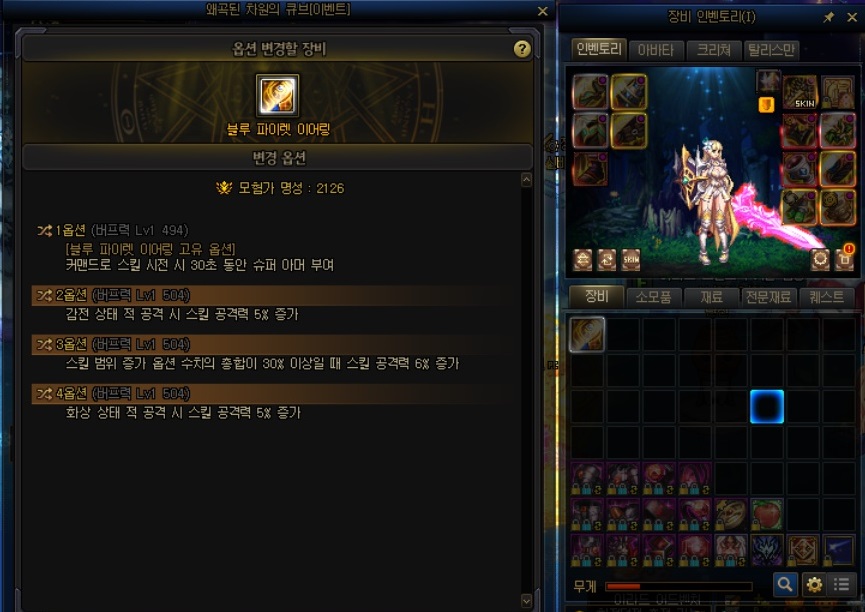Switch to the 크리쳐 tab
This screenshot has width=865, height=612.
pyautogui.click(x=714, y=51)
